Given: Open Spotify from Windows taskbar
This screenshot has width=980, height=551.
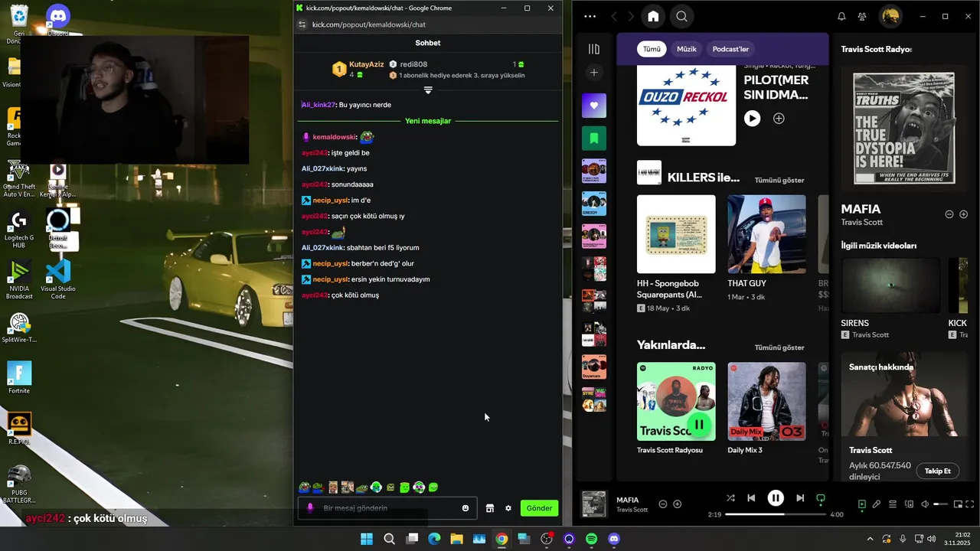Looking at the screenshot, I should 591,539.
